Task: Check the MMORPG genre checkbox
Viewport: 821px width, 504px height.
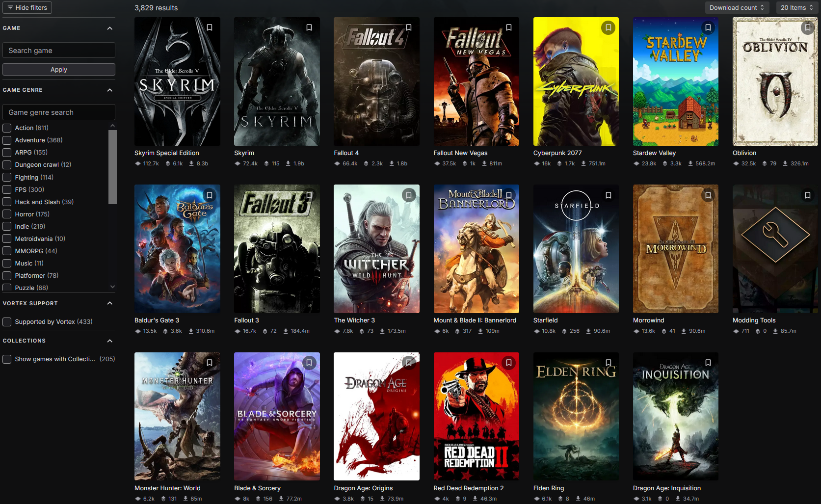Action: coord(7,251)
